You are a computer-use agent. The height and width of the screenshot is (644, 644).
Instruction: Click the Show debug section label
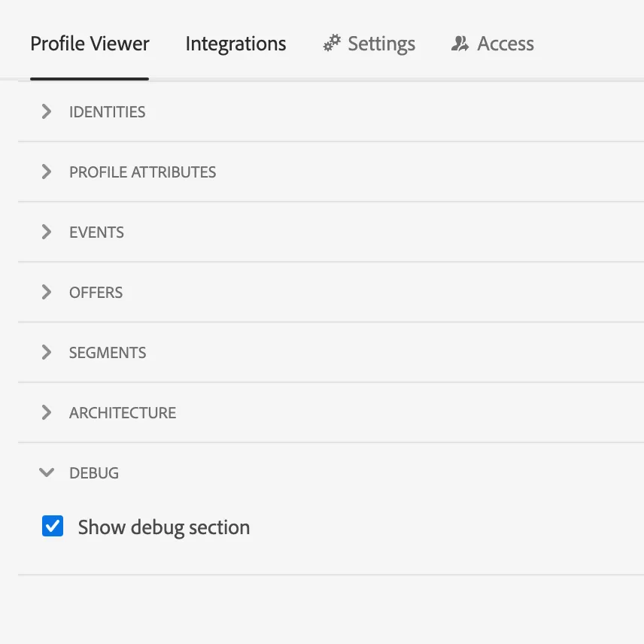[164, 527]
